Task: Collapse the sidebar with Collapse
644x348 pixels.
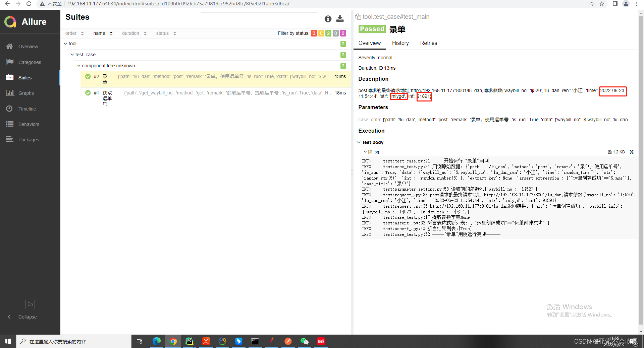Action: pyautogui.click(x=22, y=317)
